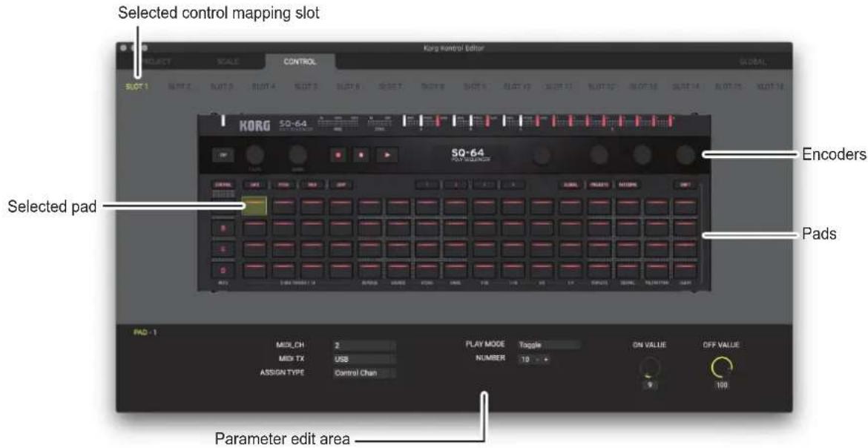Click the OFF VALUE number field showing 100
Image resolution: width=868 pixels, height=448 pixels.
[x=722, y=385]
